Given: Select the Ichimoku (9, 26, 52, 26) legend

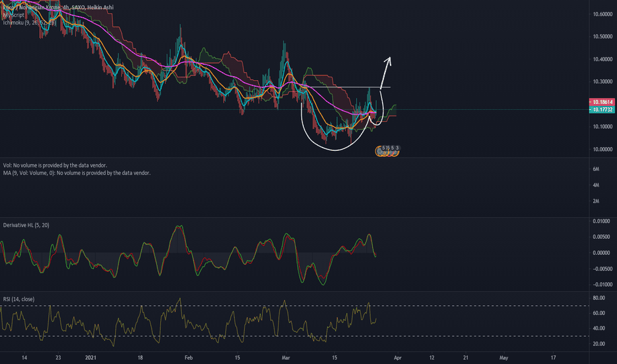Looking at the screenshot, I should [30, 23].
